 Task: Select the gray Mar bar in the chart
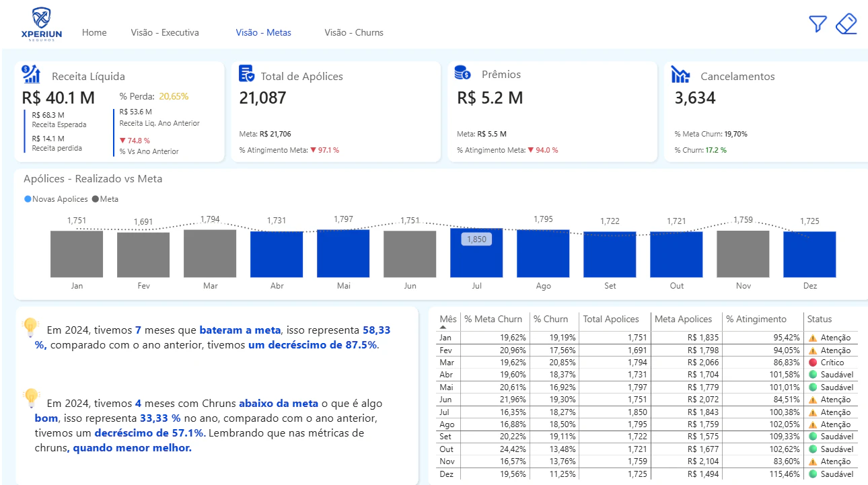point(210,254)
